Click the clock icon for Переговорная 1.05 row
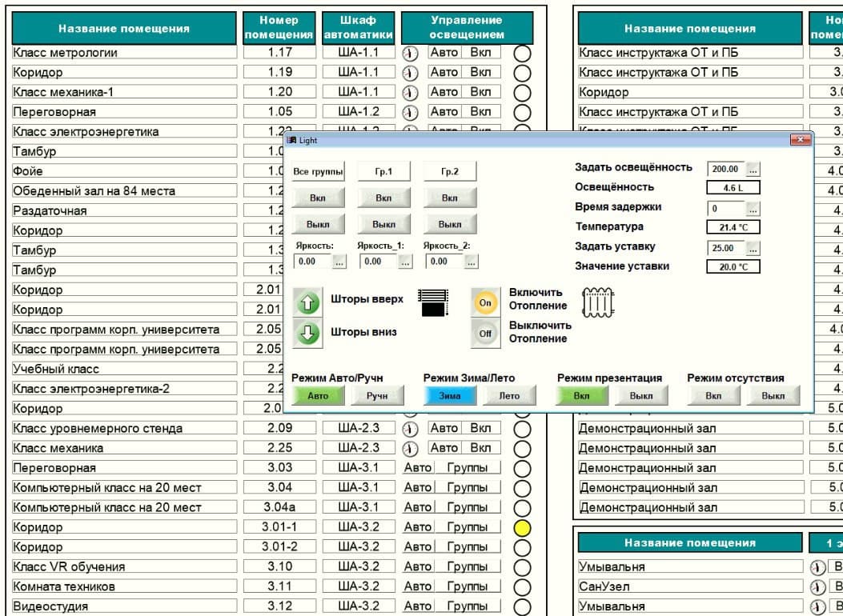Image resolution: width=843 pixels, height=616 pixels. tap(410, 112)
